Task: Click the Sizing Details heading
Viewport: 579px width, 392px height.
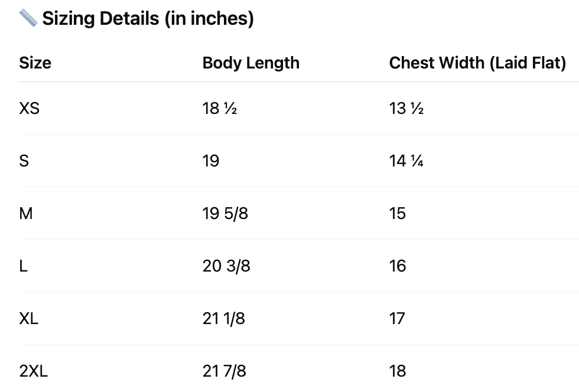Action: (148, 18)
